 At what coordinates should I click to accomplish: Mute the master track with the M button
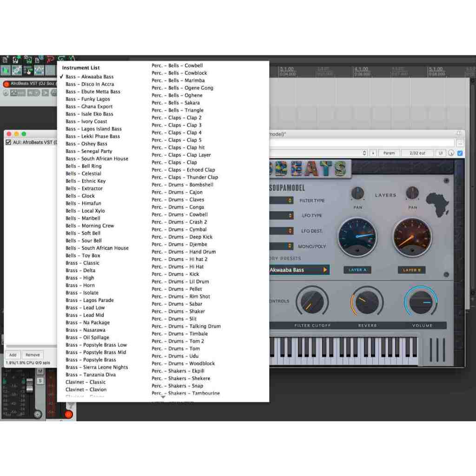point(40,371)
